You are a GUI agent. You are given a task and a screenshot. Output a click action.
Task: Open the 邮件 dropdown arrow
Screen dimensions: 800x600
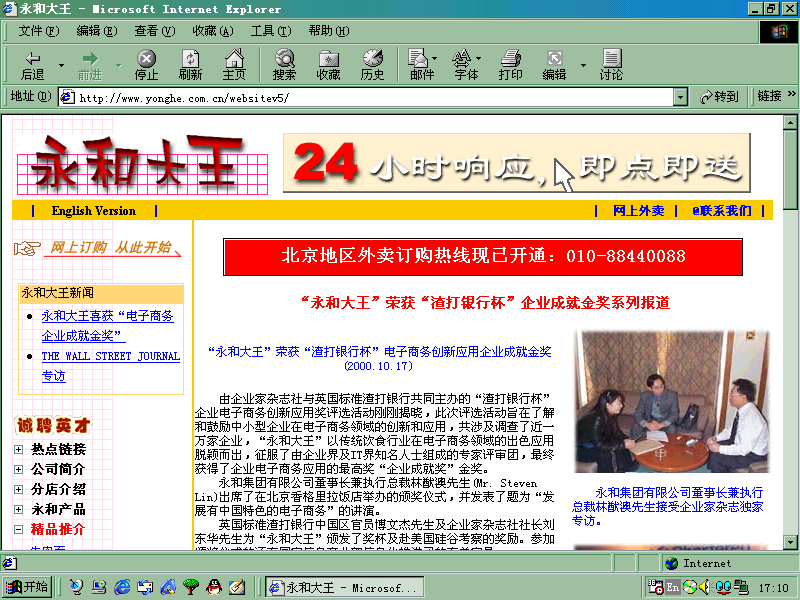pyautogui.click(x=435, y=58)
